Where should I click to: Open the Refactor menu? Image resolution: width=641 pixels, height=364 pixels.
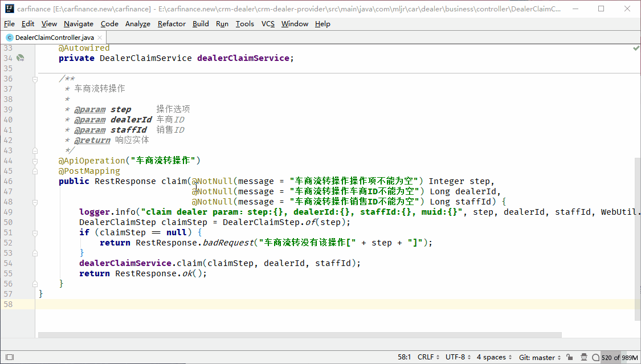coord(172,23)
